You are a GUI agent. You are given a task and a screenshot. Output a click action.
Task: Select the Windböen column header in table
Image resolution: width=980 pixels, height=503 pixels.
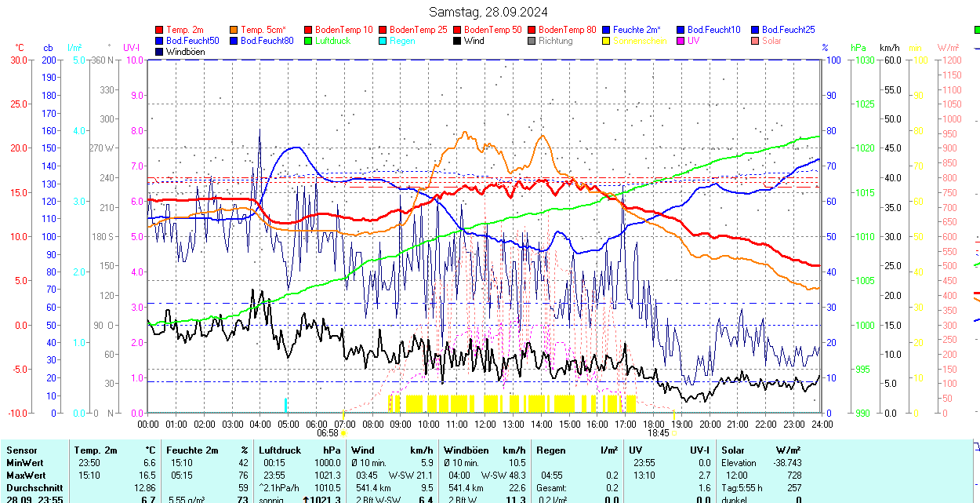[x=466, y=450]
